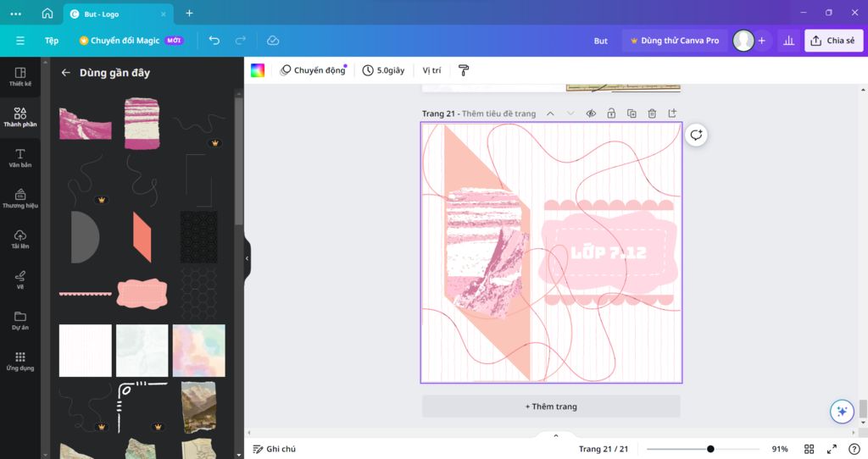Open a new tab with plus
The height and width of the screenshot is (459, 868).
(189, 14)
